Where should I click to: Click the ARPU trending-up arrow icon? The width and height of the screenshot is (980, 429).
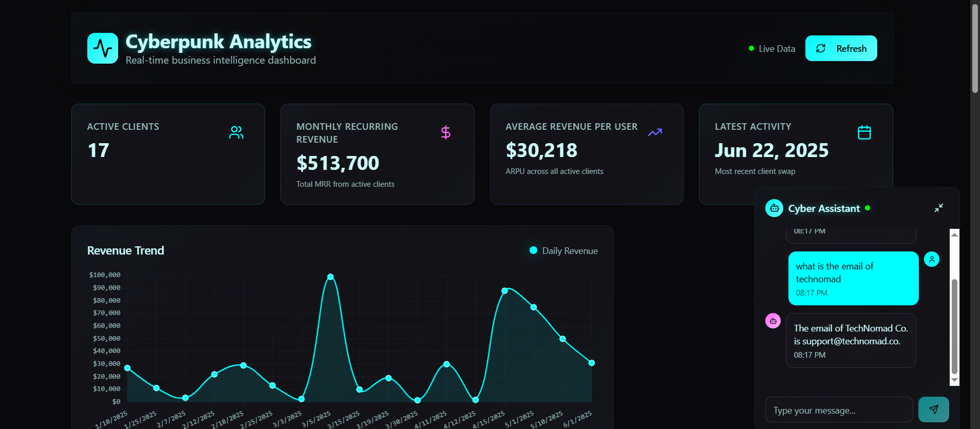click(655, 132)
